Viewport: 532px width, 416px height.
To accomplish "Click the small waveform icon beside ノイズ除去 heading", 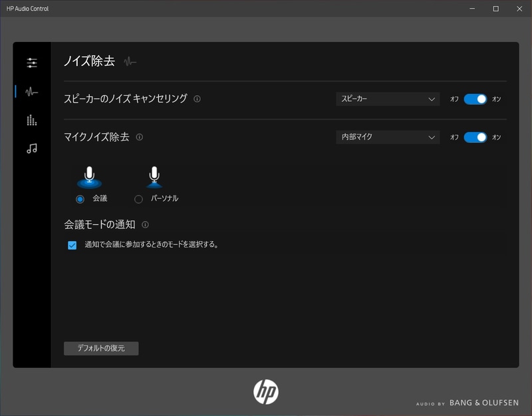I will [129, 61].
